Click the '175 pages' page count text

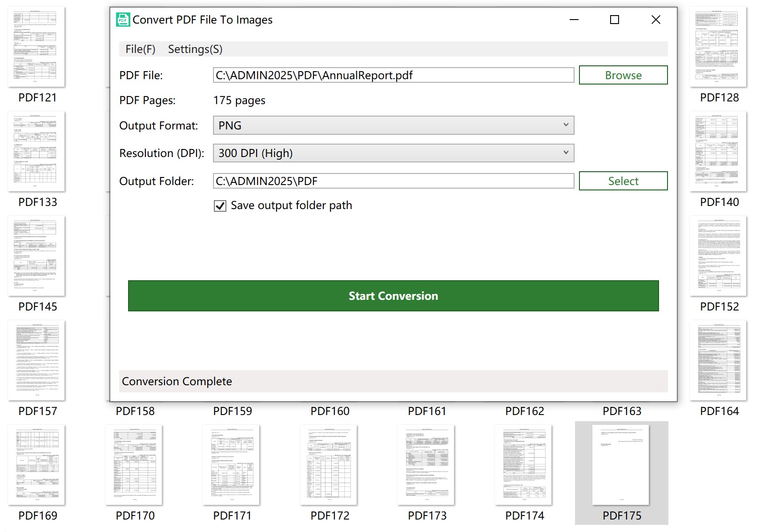(x=239, y=101)
